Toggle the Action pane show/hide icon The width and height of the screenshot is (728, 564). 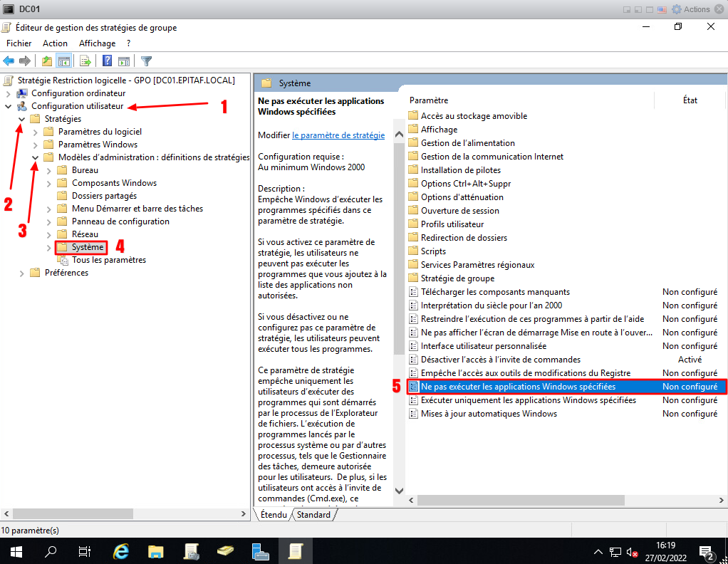tap(124, 61)
